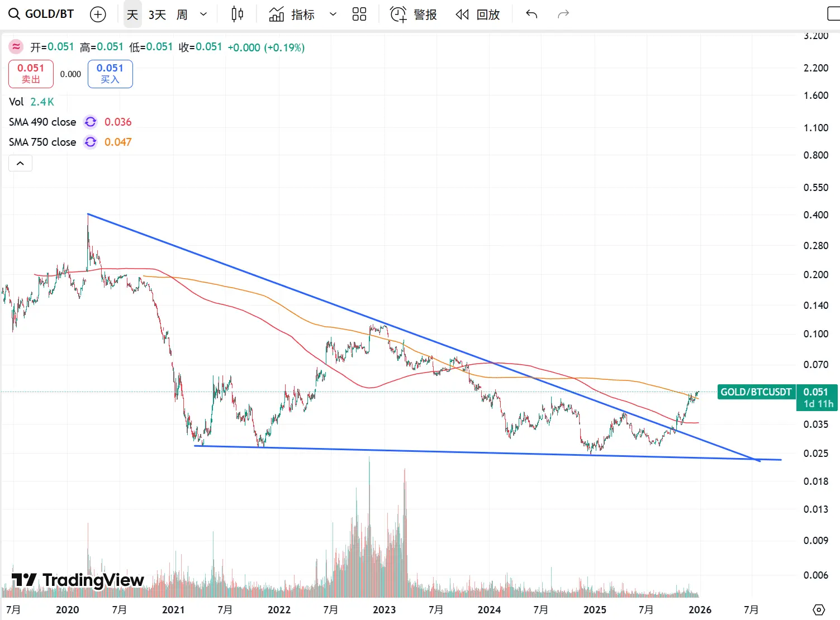Viewport: 840px width, 620px height.
Task: Redo the last chart action
Action: pyautogui.click(x=563, y=15)
